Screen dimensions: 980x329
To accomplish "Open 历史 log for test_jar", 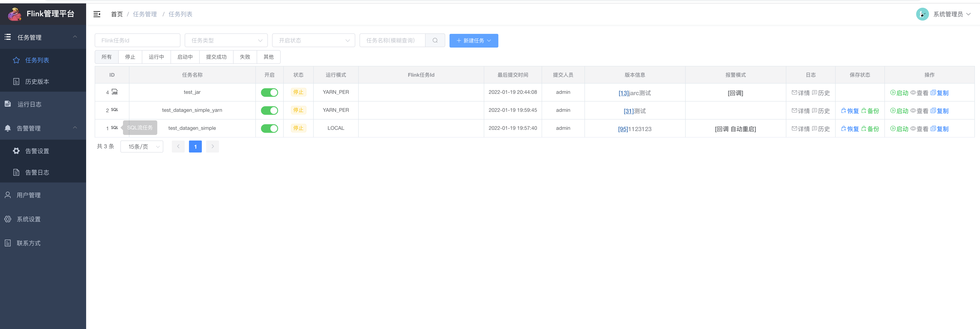I will 821,93.
